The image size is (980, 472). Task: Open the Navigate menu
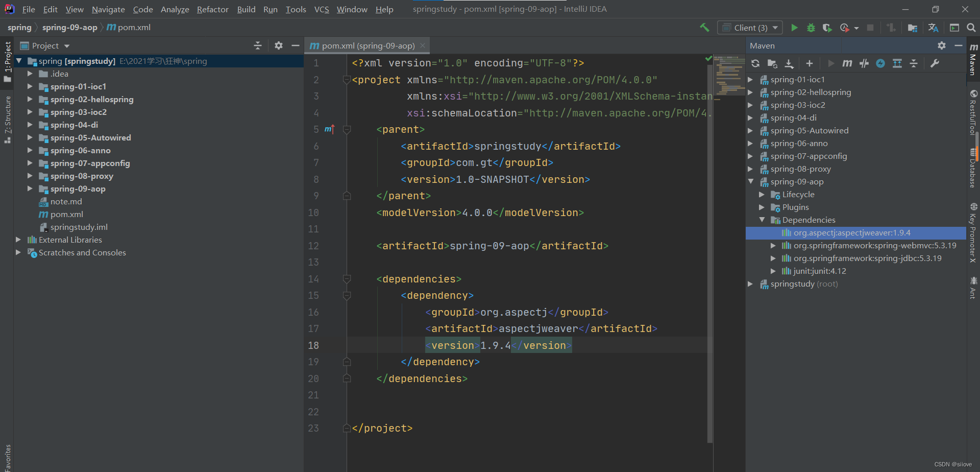[108, 9]
